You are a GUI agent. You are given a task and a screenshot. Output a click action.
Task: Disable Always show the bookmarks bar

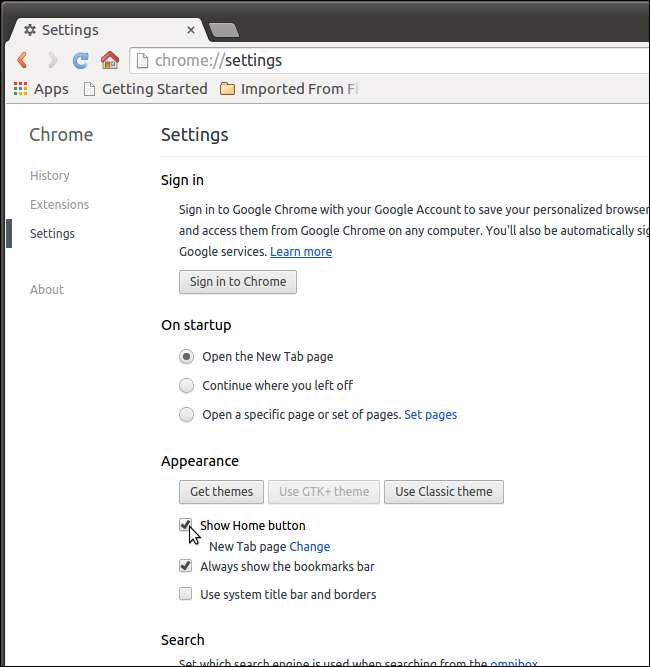tap(185, 566)
